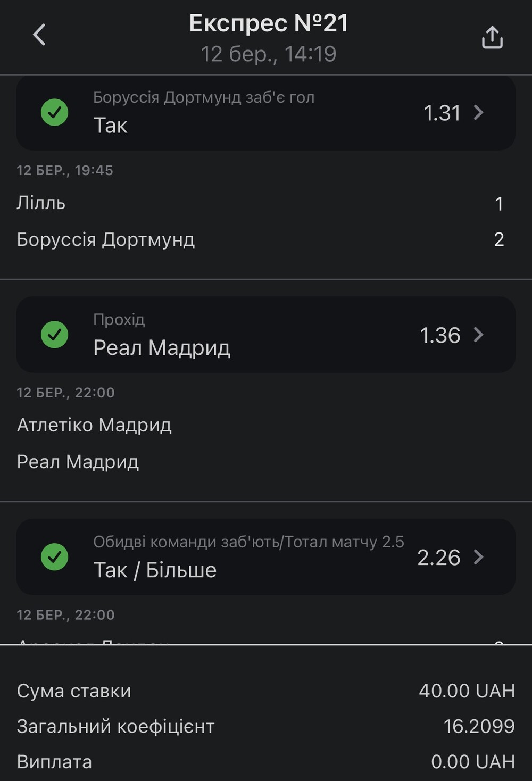Expand the chevron next to 2.26
The width and height of the screenshot is (532, 781).
tap(478, 557)
